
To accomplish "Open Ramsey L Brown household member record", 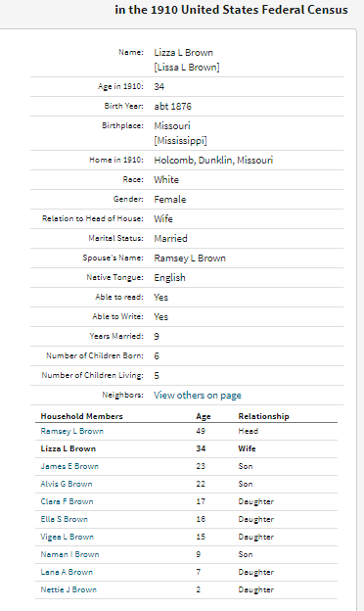I will pos(72,431).
